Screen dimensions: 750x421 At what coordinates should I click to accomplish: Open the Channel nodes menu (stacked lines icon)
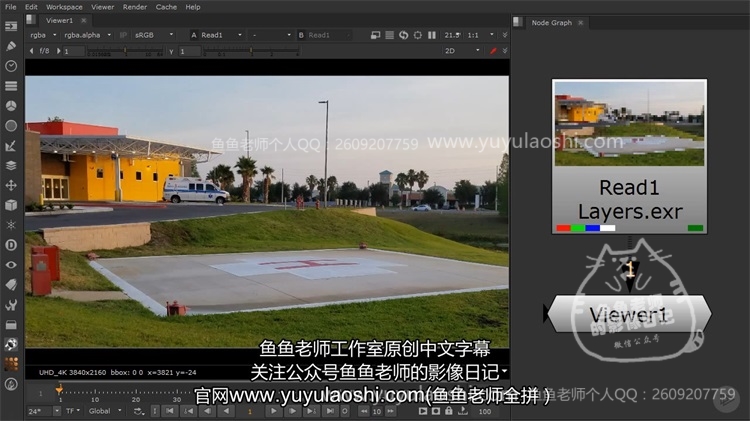coord(11,86)
